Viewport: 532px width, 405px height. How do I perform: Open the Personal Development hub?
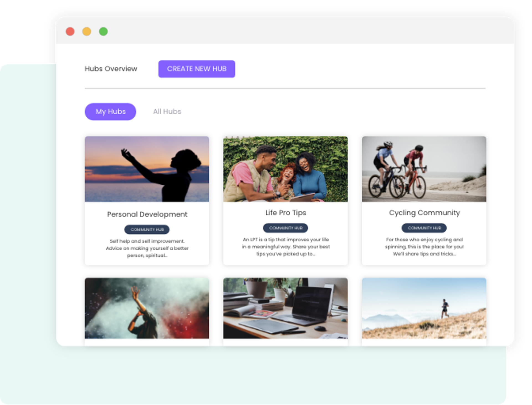pyautogui.click(x=147, y=214)
